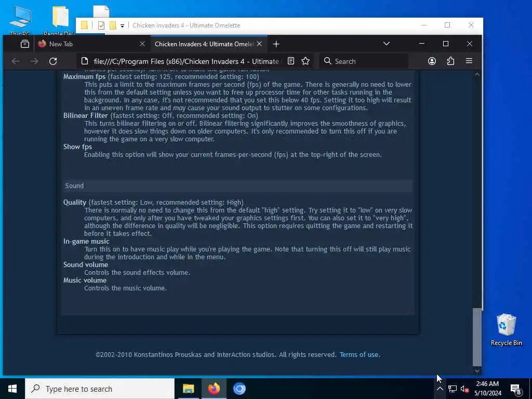This screenshot has width=532, height=399.
Task: Minimize the Firefox window
Action: pos(422,44)
